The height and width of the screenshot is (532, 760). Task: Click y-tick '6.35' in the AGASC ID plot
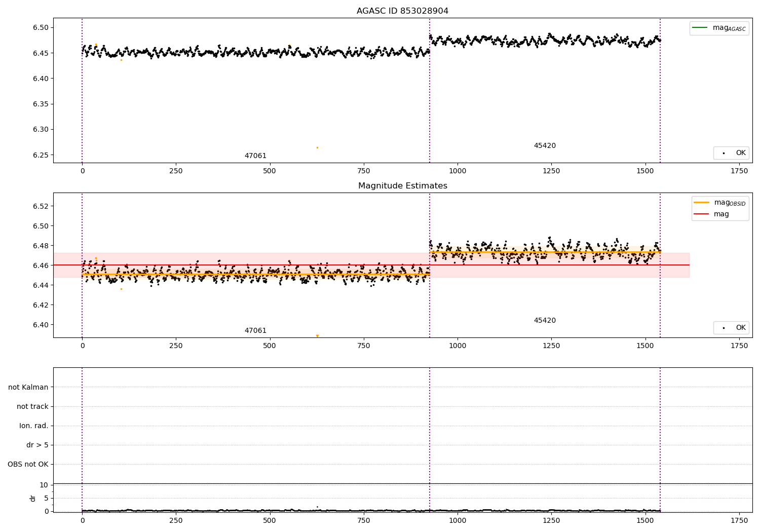click(40, 104)
